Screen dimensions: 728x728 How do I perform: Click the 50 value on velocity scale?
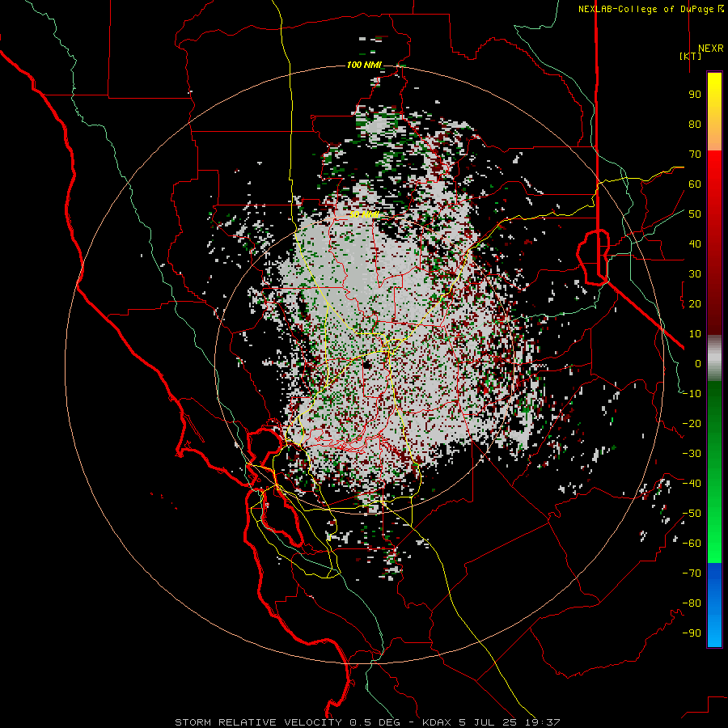point(695,214)
